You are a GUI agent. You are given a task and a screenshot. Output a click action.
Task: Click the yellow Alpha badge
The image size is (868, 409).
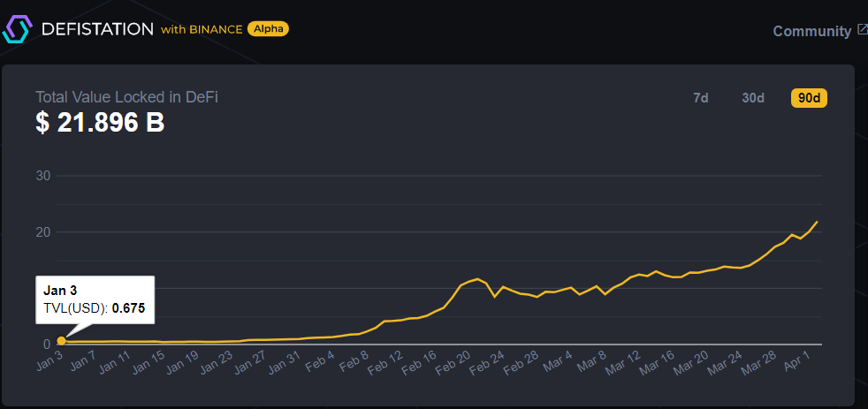(268, 29)
